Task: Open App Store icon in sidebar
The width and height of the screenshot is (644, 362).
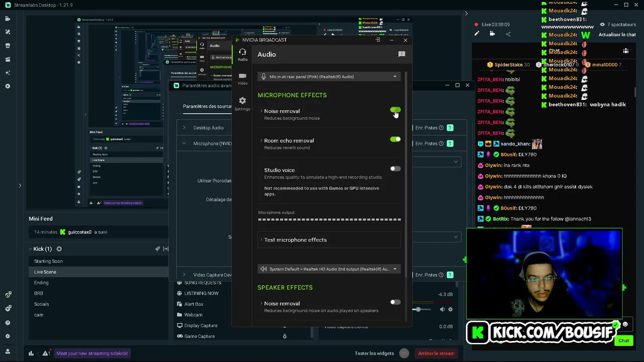Action: click(8, 46)
